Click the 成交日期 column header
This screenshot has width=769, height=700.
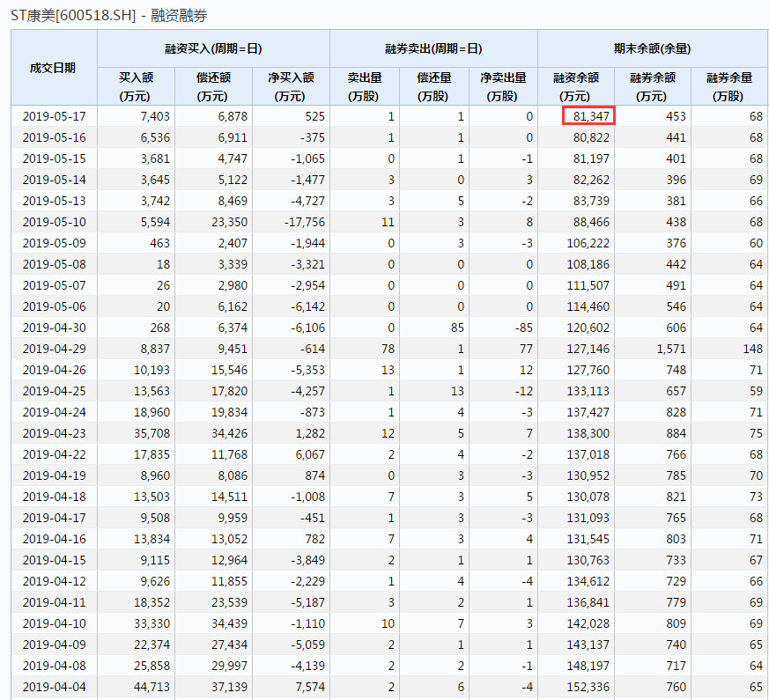pos(53,68)
